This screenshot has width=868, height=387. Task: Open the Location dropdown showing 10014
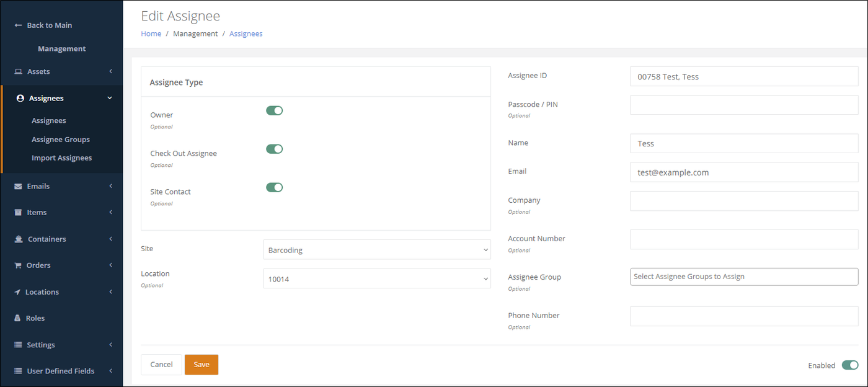(x=377, y=278)
